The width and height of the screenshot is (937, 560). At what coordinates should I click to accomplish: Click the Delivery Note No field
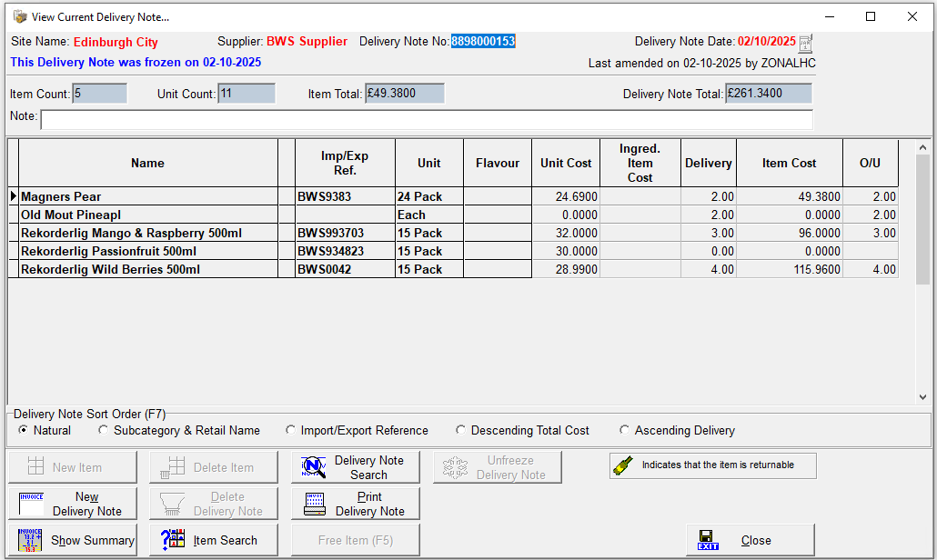click(x=483, y=42)
